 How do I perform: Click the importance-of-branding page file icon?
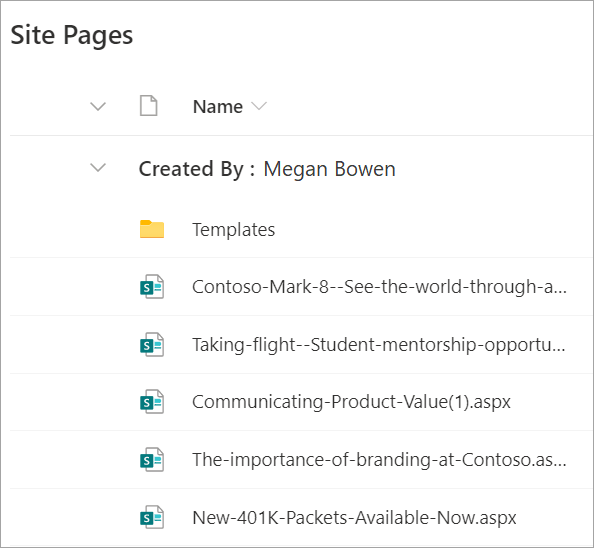tap(152, 459)
